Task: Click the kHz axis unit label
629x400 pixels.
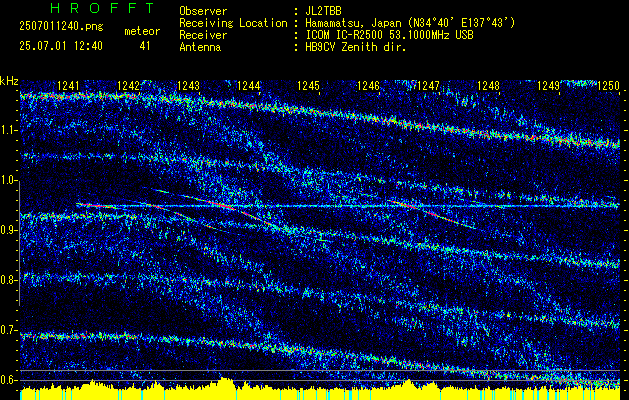Action: click(9, 81)
